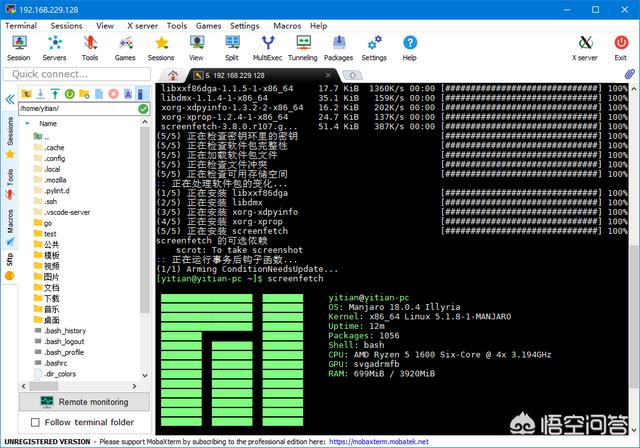
Task: Open the mobaxterm.mobatek.net link
Action: tap(379, 441)
